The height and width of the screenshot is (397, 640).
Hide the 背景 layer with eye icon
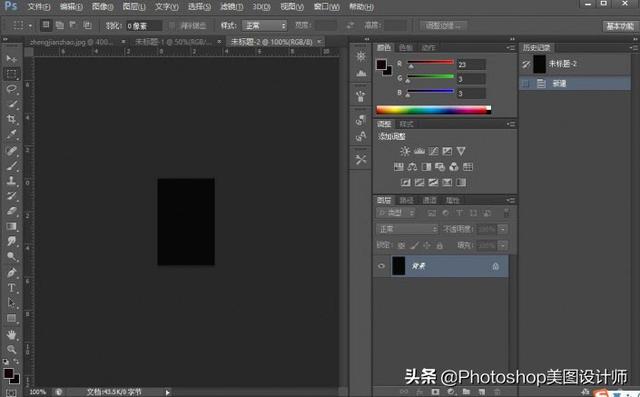pos(381,266)
